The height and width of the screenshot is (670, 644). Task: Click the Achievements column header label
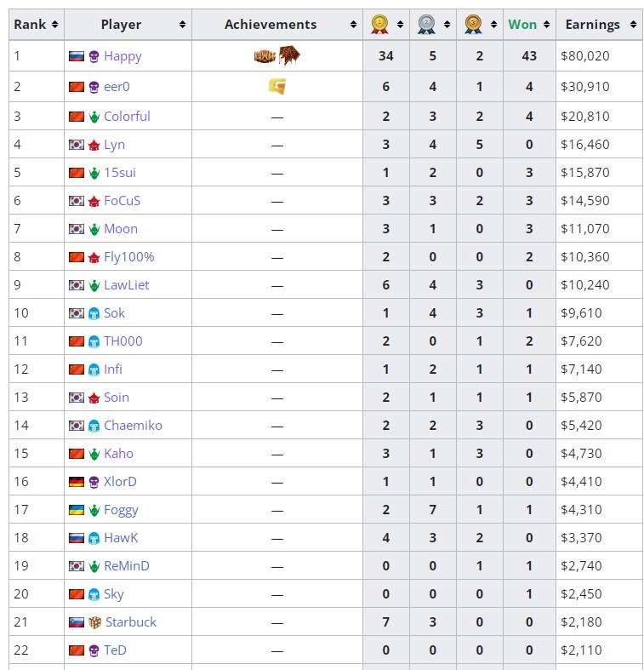[271, 25]
